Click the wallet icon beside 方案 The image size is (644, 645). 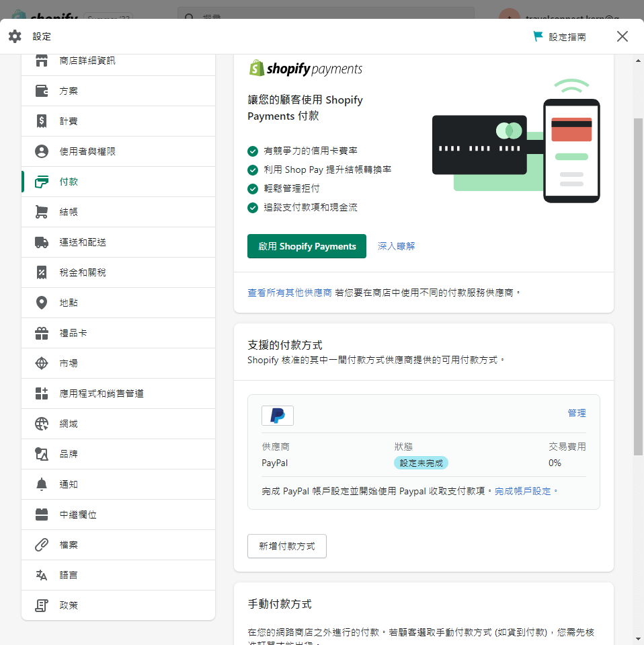tap(42, 91)
